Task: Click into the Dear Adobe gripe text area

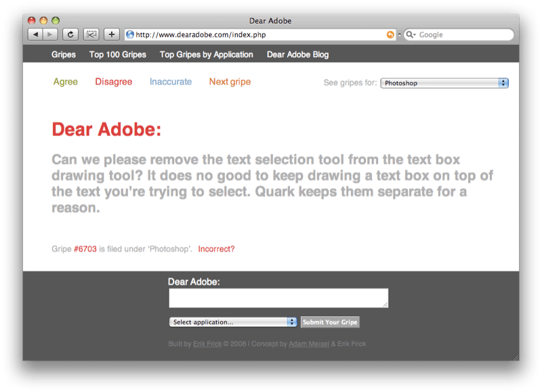Action: pos(278,298)
